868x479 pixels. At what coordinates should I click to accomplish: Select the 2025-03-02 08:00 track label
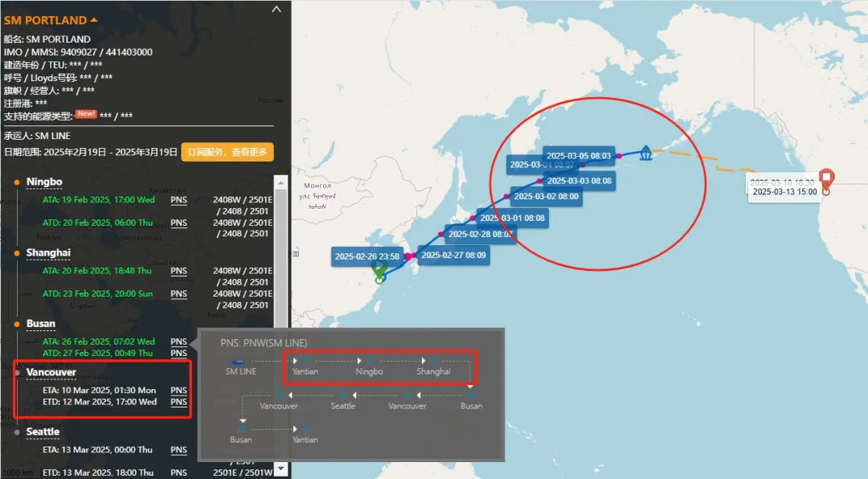pos(546,196)
